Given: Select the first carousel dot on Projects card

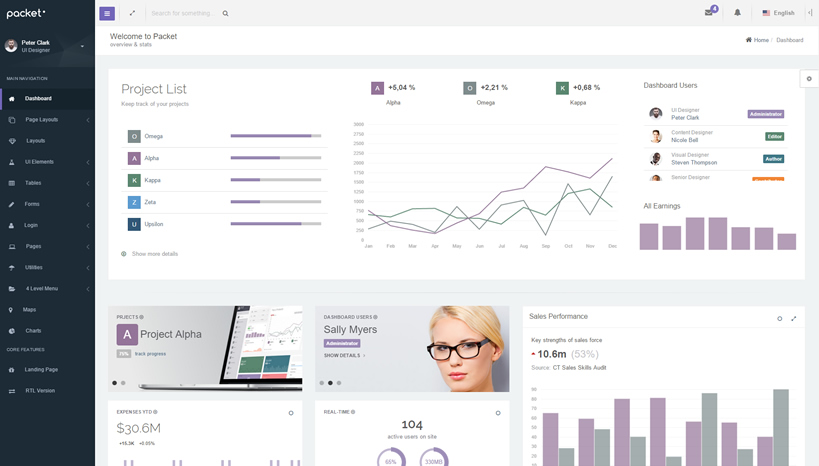Looking at the screenshot, I should tap(114, 383).
